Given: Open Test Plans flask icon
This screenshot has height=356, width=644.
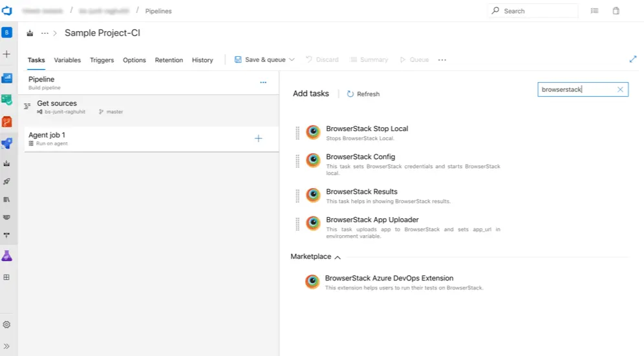Looking at the screenshot, I should click(x=7, y=256).
